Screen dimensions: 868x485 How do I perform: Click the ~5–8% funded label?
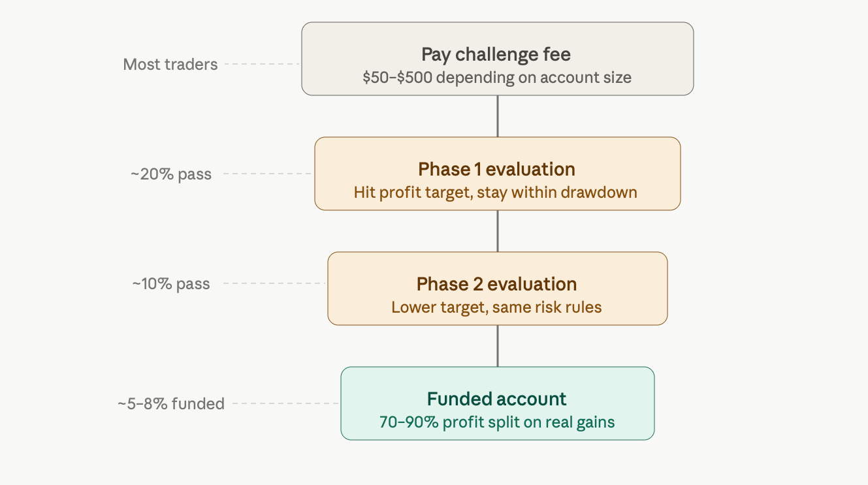(x=171, y=403)
